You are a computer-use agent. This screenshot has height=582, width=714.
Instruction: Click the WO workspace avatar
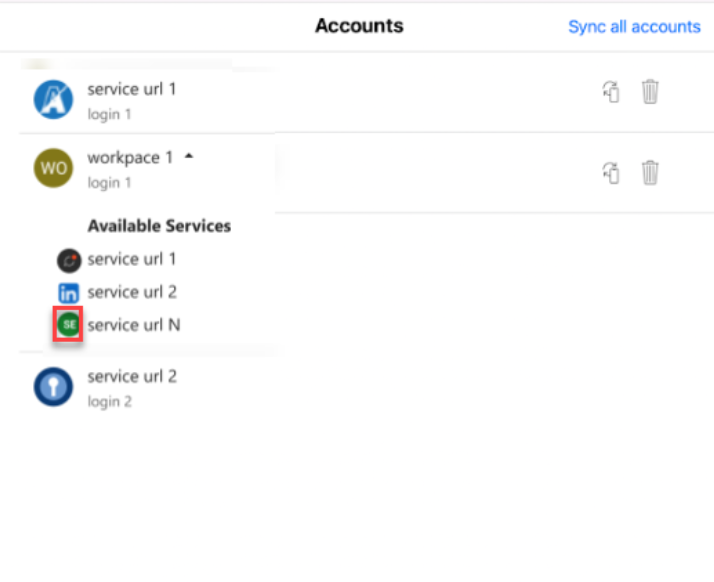point(52,168)
